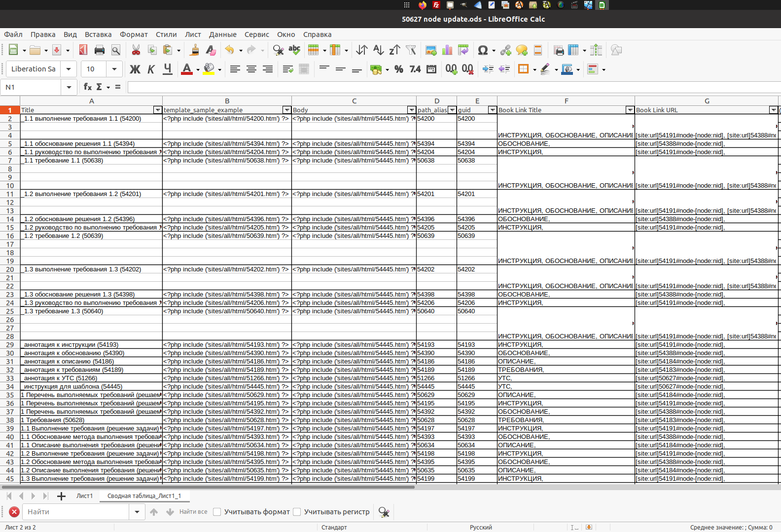Viewport: 781px width, 532px height.
Task: Apply italic formatting
Action: pos(151,69)
